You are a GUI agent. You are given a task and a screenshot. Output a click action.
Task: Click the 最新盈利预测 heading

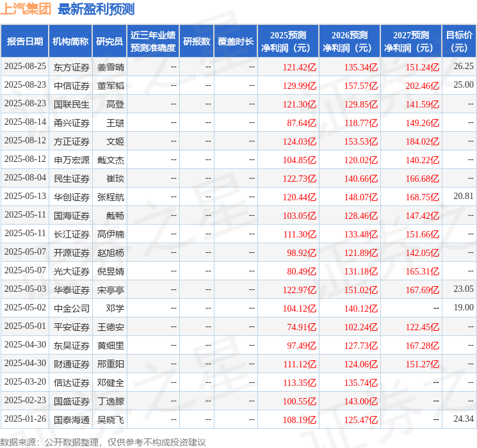point(96,9)
